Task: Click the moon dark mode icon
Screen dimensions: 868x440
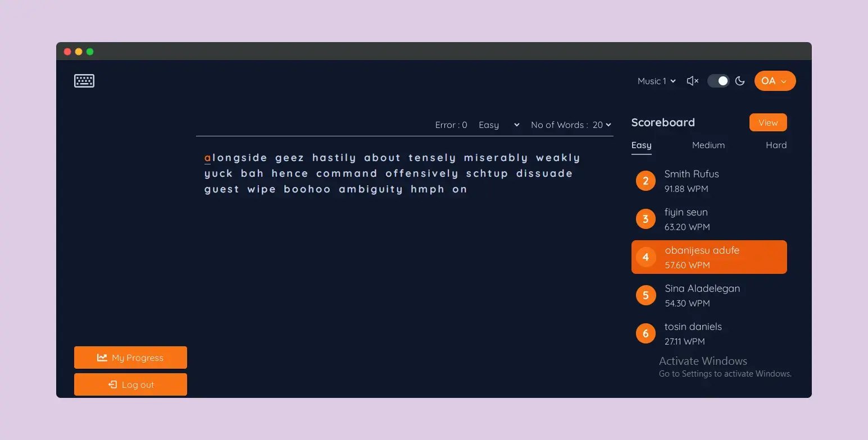Action: (x=740, y=81)
